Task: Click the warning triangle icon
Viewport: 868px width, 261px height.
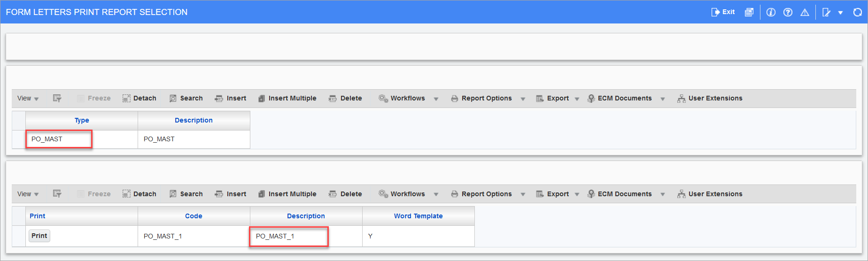Action: coord(805,12)
